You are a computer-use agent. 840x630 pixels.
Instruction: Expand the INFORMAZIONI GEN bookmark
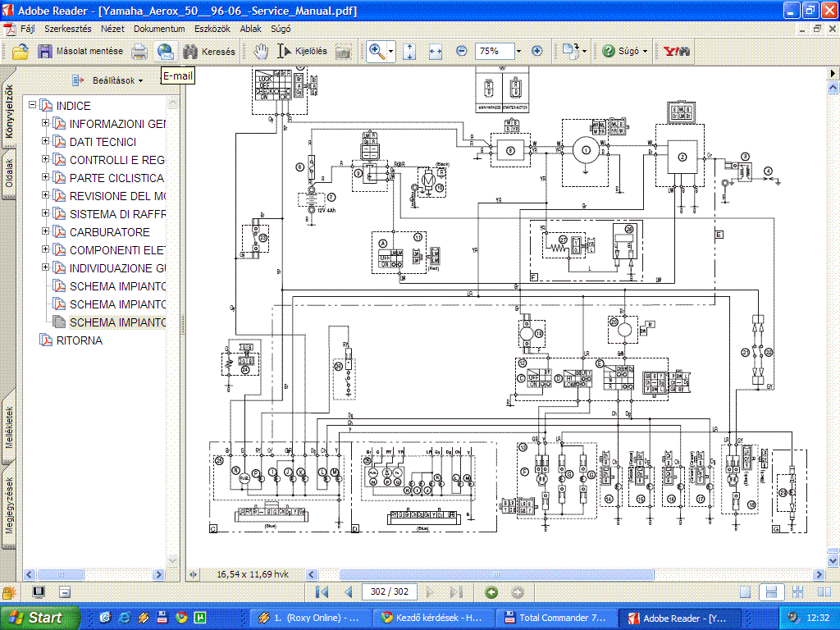tap(46, 124)
